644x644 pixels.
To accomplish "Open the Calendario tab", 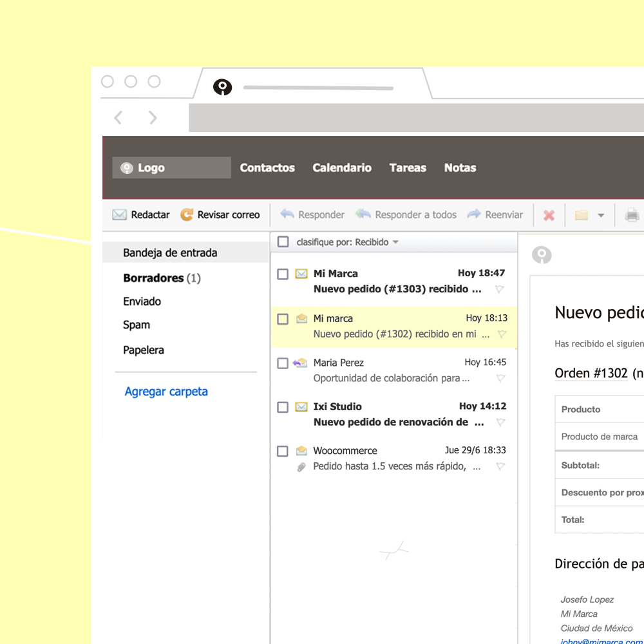I will 342,167.
